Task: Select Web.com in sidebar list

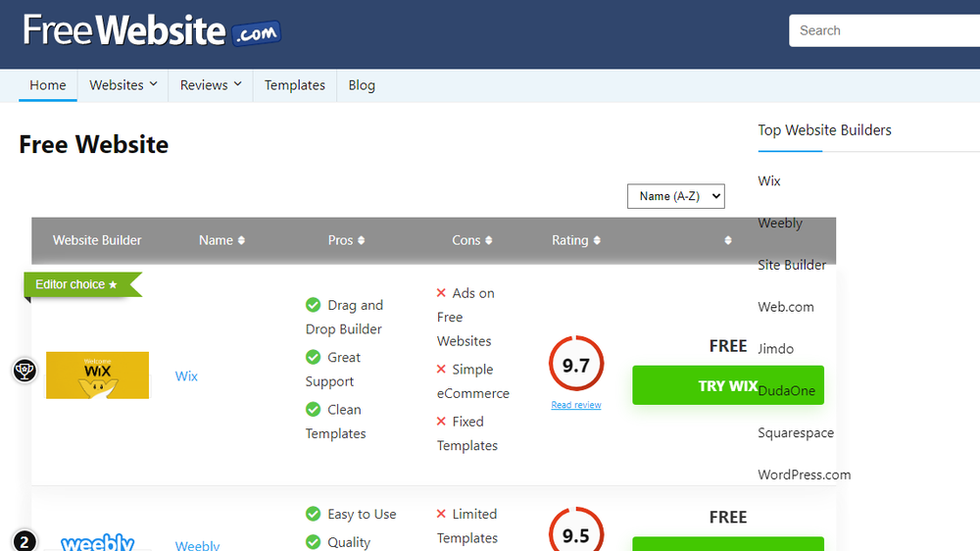Action: pos(786,307)
